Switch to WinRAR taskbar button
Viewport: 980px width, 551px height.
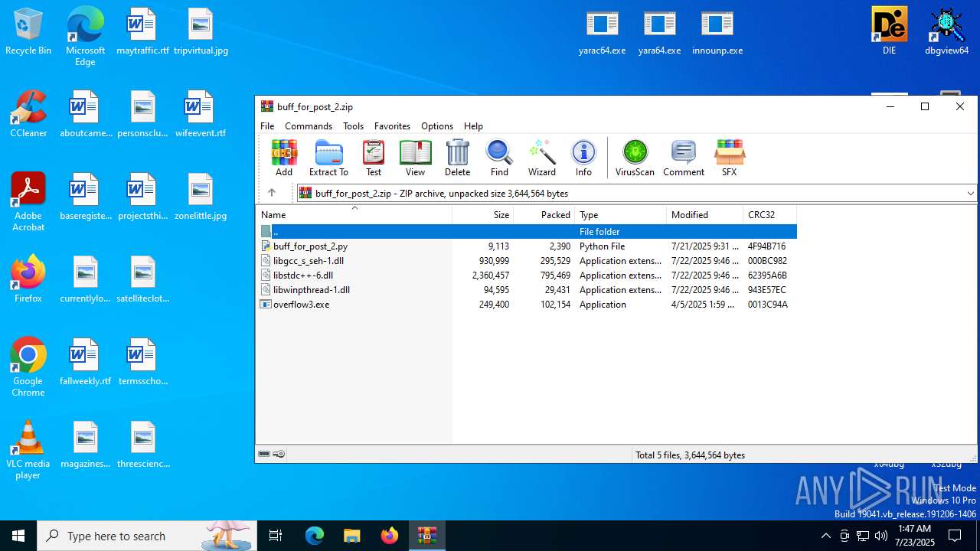pos(426,536)
